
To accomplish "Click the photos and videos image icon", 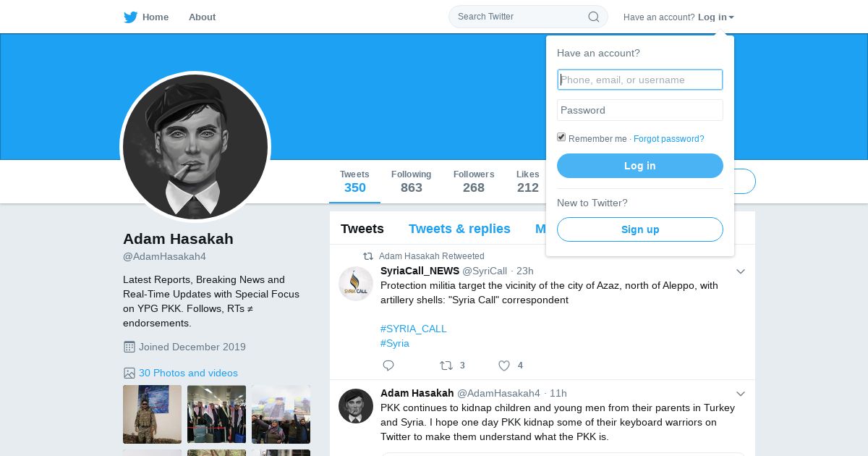I will (x=129, y=373).
